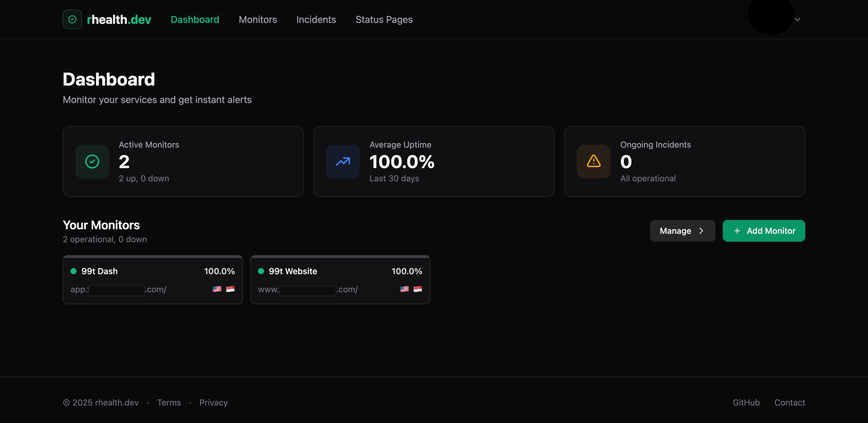Open the 99t Website monitor card
Image resolution: width=868 pixels, height=423 pixels.
[340, 280]
